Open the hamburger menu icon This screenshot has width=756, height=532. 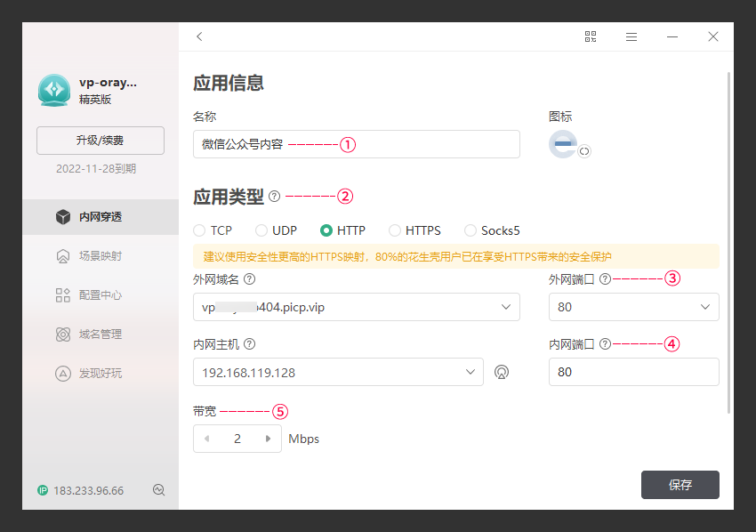click(x=631, y=36)
